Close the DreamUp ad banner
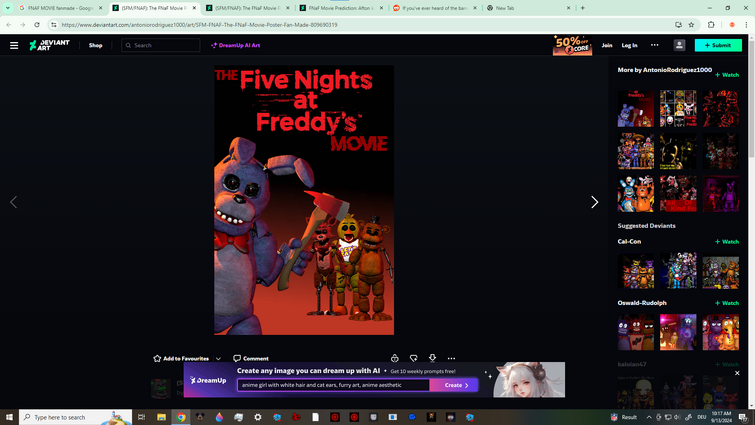755x425 pixels. [x=737, y=373]
